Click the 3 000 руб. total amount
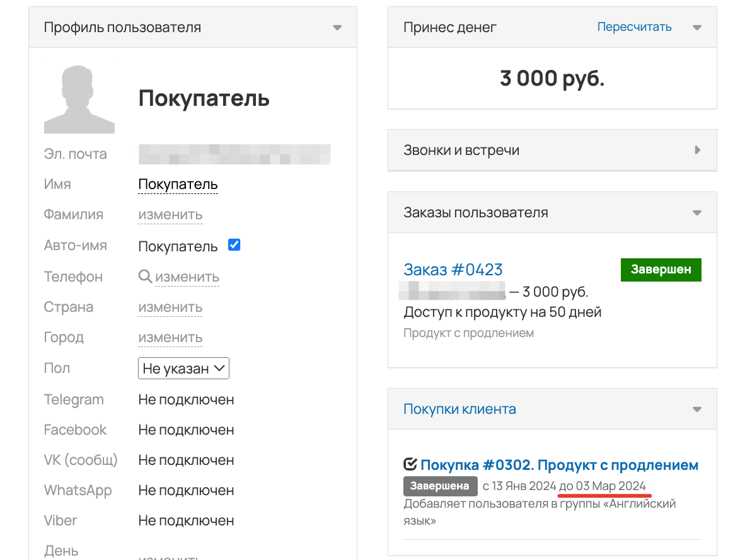 pos(552,78)
